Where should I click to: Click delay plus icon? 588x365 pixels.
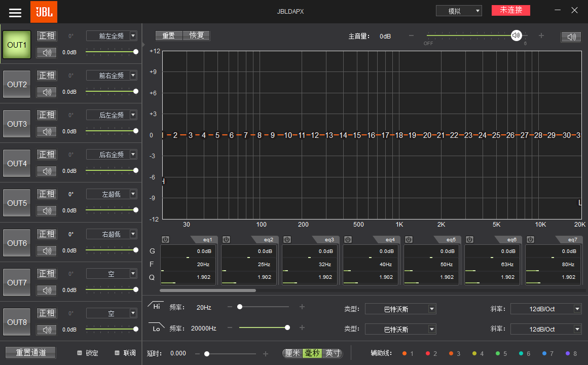click(266, 354)
